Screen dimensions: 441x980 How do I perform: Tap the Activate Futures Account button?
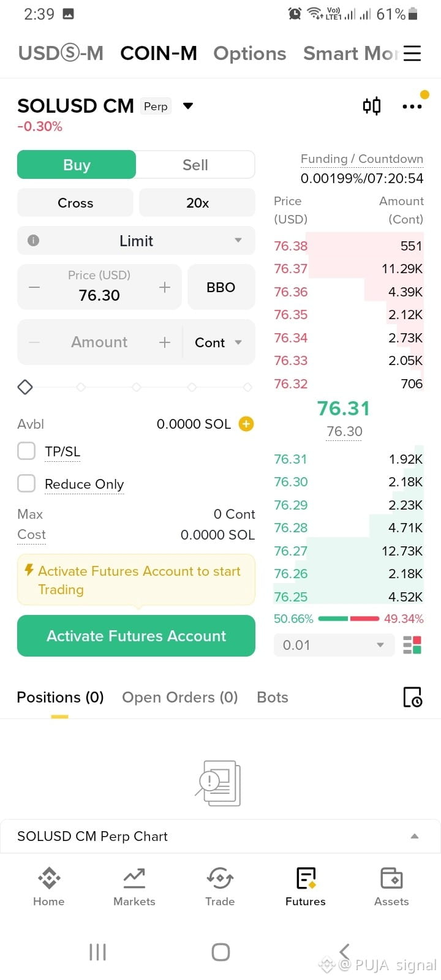[x=136, y=636]
